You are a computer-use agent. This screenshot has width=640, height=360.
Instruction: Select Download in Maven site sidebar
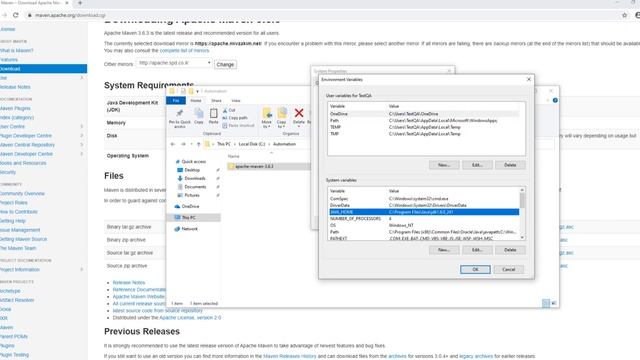coord(43,69)
